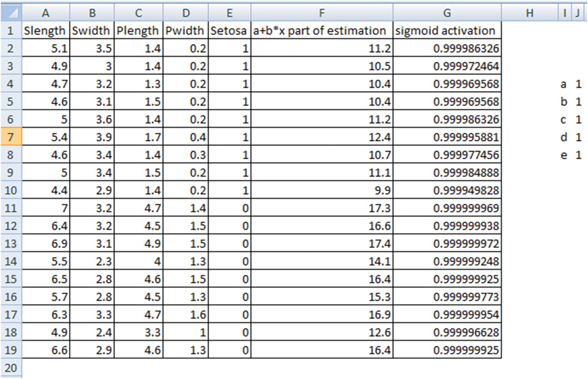The image size is (588, 379).
Task: Select coefficient 'a' value cell in column J
Action: (x=578, y=84)
